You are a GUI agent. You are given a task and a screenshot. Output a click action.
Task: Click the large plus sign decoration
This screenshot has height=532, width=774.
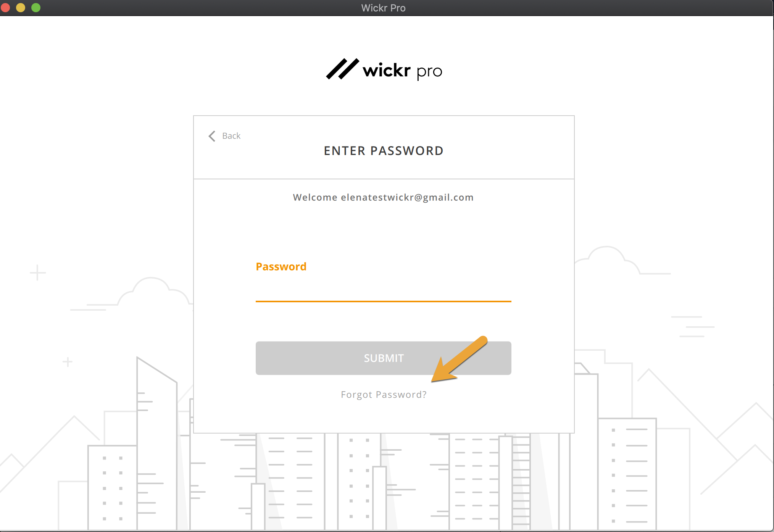click(37, 272)
